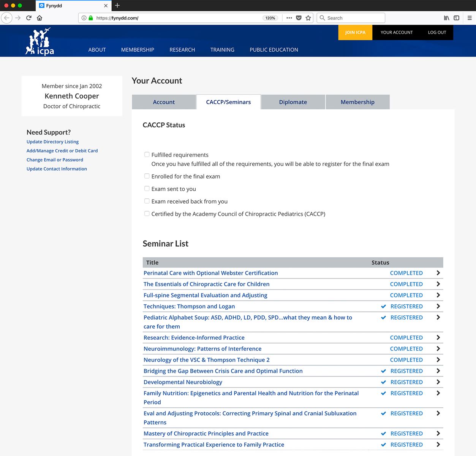Click the 120% zoom level indicator
This screenshot has width=476, height=456.
click(x=270, y=18)
